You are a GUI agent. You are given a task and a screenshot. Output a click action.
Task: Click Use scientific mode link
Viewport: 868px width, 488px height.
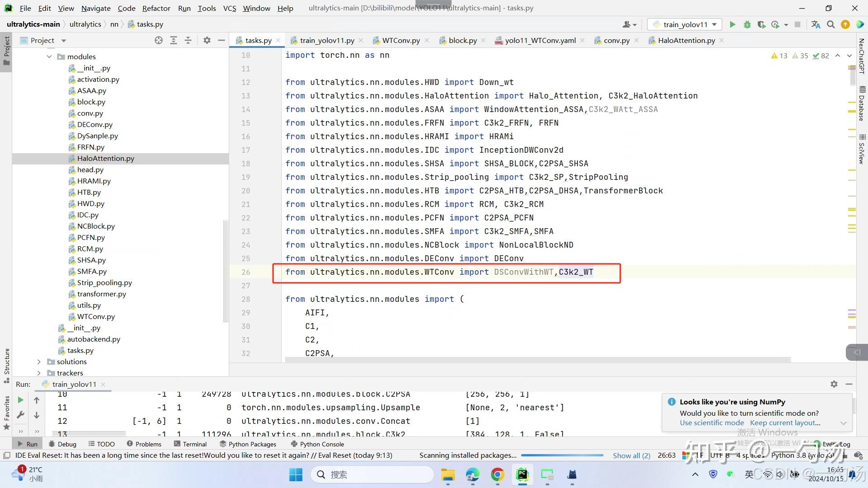pos(712,423)
